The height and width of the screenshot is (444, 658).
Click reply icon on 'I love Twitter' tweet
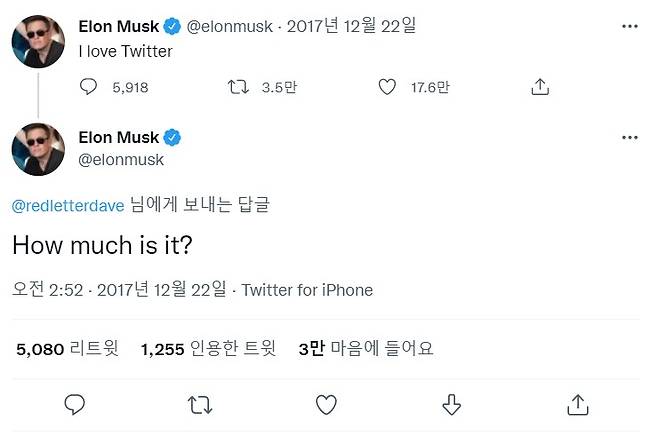click(x=90, y=88)
